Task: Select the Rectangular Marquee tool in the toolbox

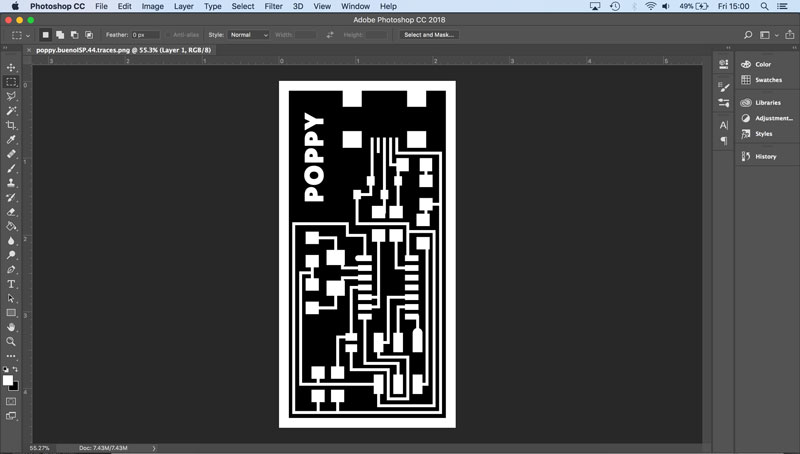Action: pos(11,82)
